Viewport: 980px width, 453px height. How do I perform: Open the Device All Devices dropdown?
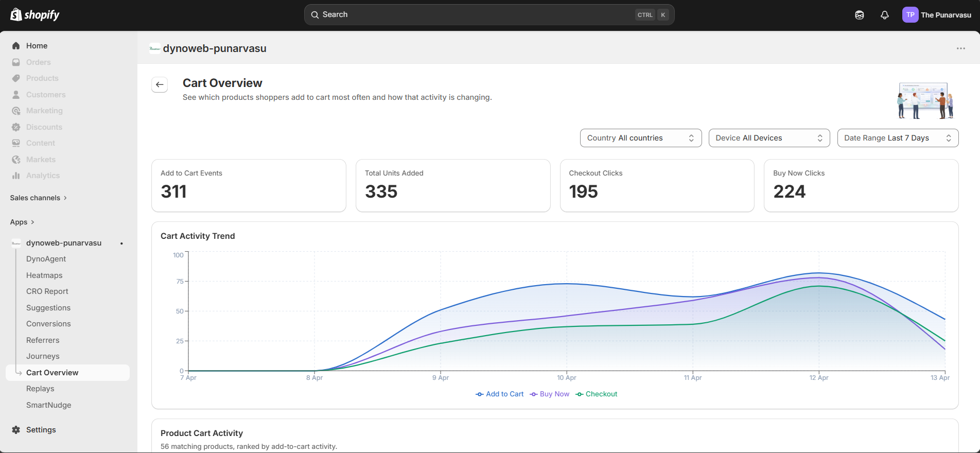769,138
